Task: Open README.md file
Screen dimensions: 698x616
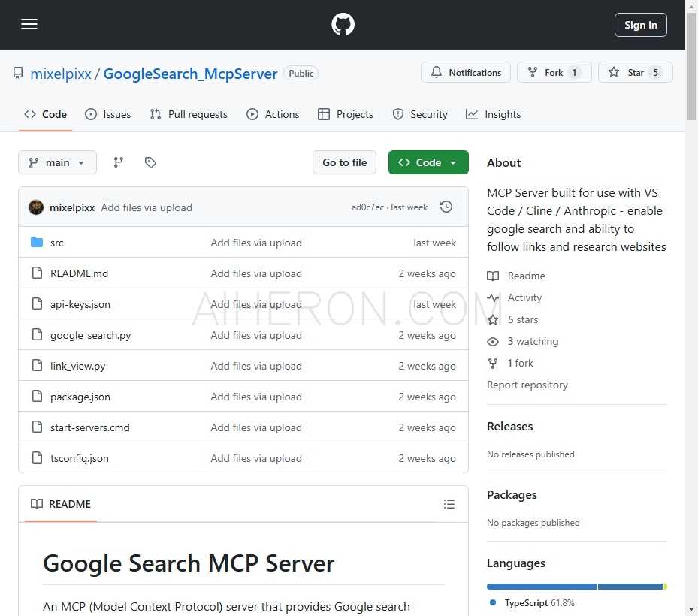Action: pyautogui.click(x=79, y=273)
